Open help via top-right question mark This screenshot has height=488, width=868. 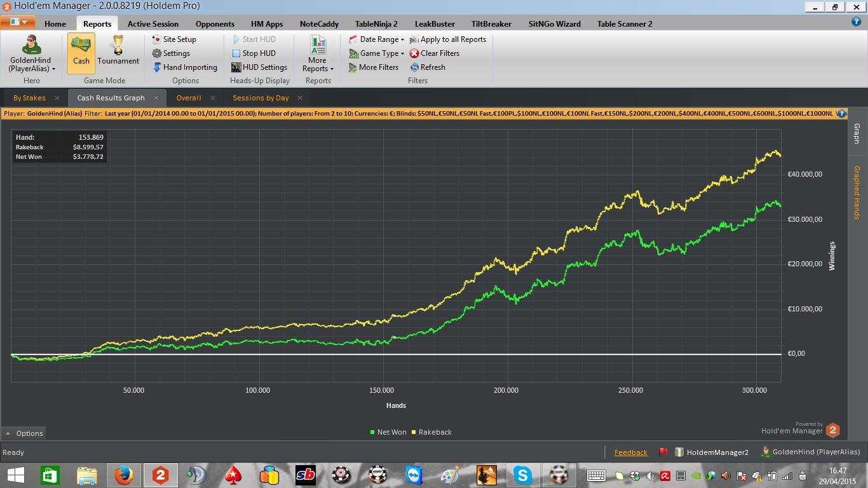[x=856, y=22]
